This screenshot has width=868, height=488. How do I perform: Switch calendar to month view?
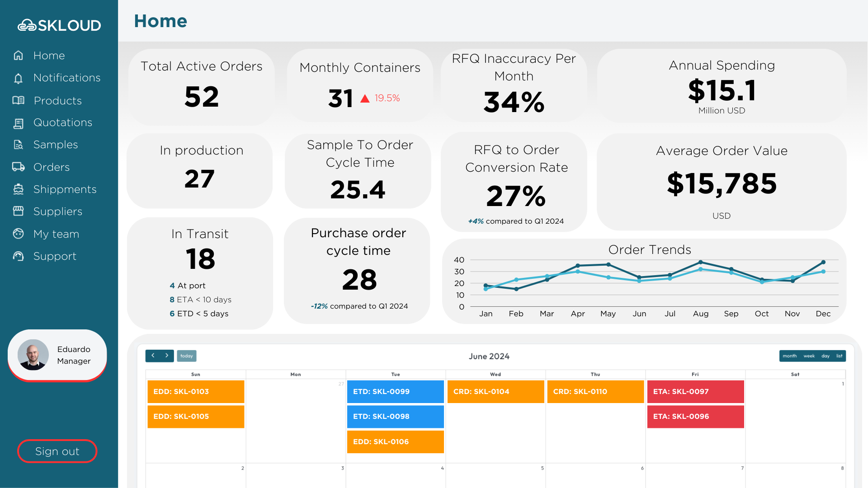click(790, 356)
